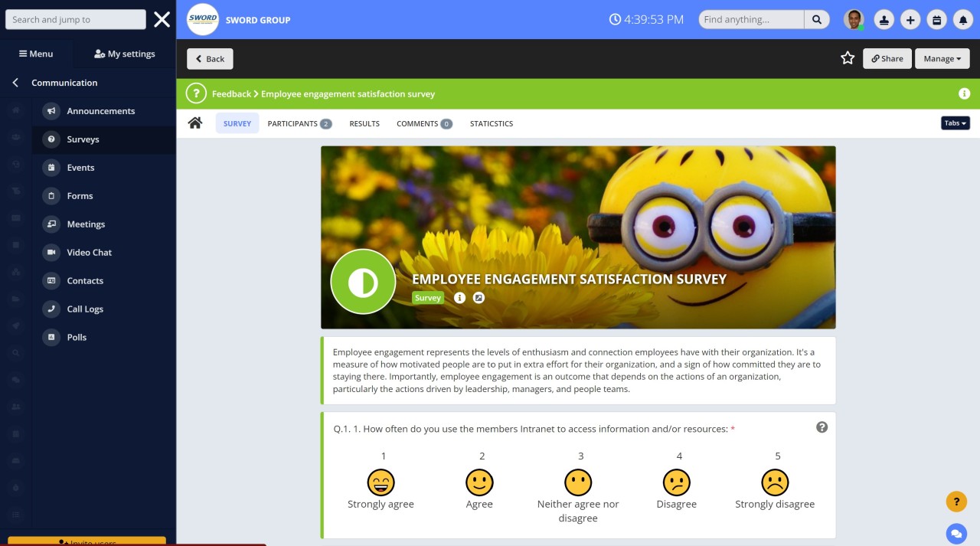Select the Strongly agree smiley face
Image resolution: width=980 pixels, height=546 pixels.
click(x=381, y=482)
